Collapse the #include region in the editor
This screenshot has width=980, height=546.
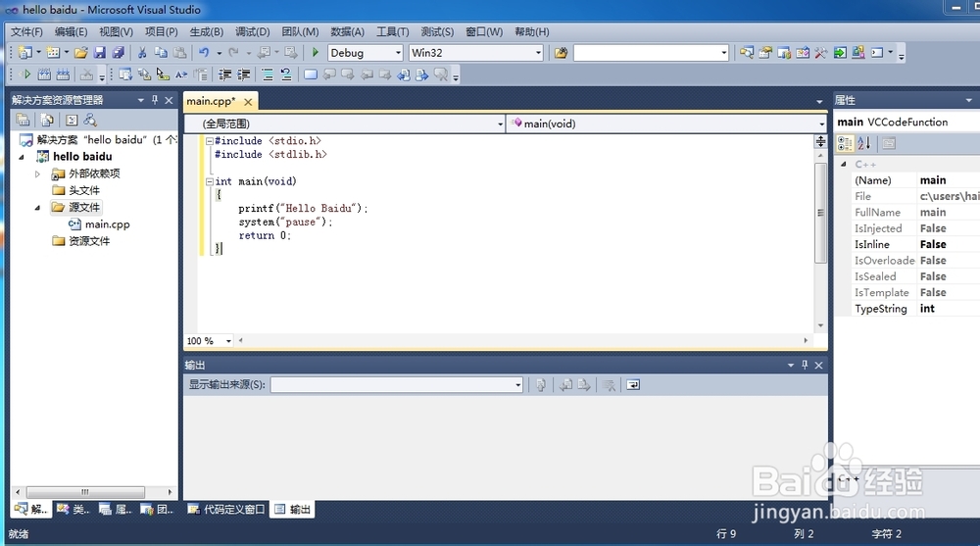210,141
